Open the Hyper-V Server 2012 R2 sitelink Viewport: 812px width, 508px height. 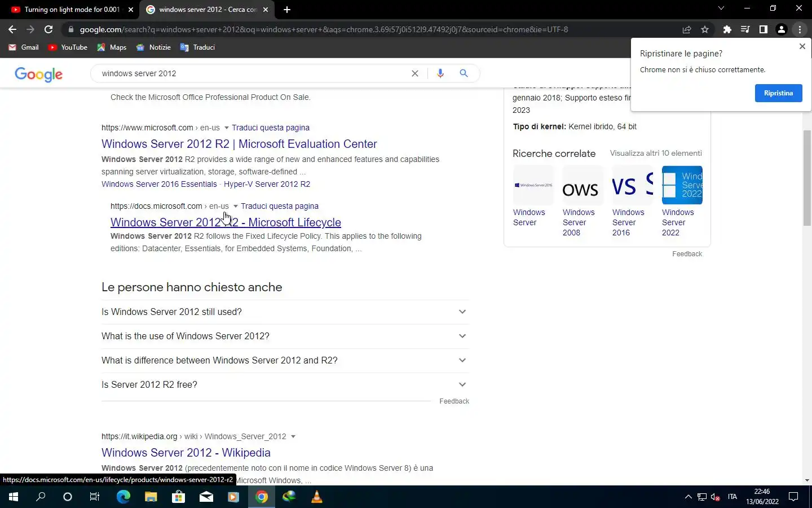point(267,184)
